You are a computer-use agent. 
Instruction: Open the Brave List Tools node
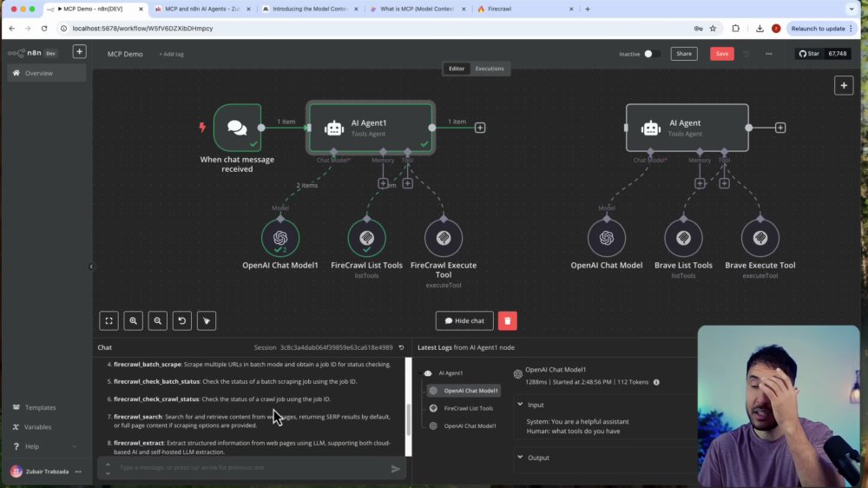(683, 238)
